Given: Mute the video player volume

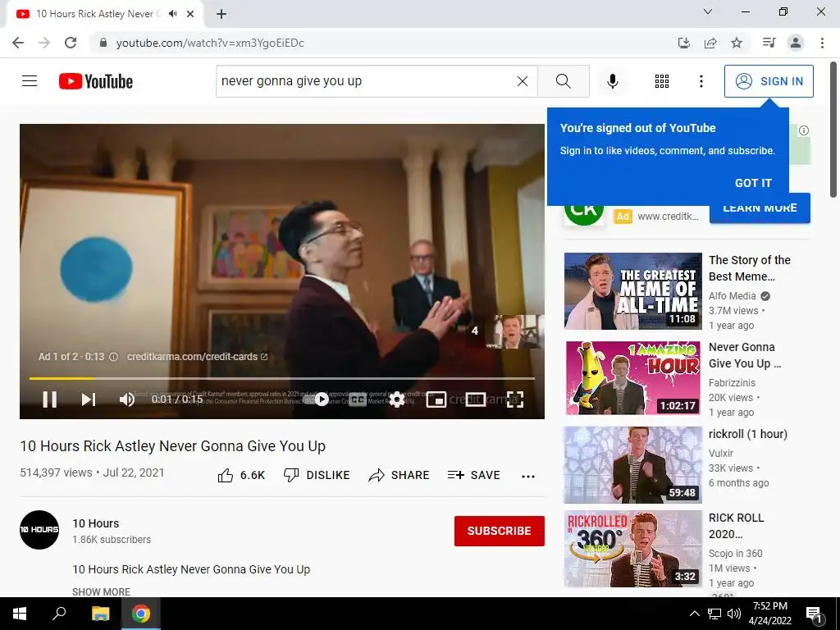Looking at the screenshot, I should [x=127, y=399].
